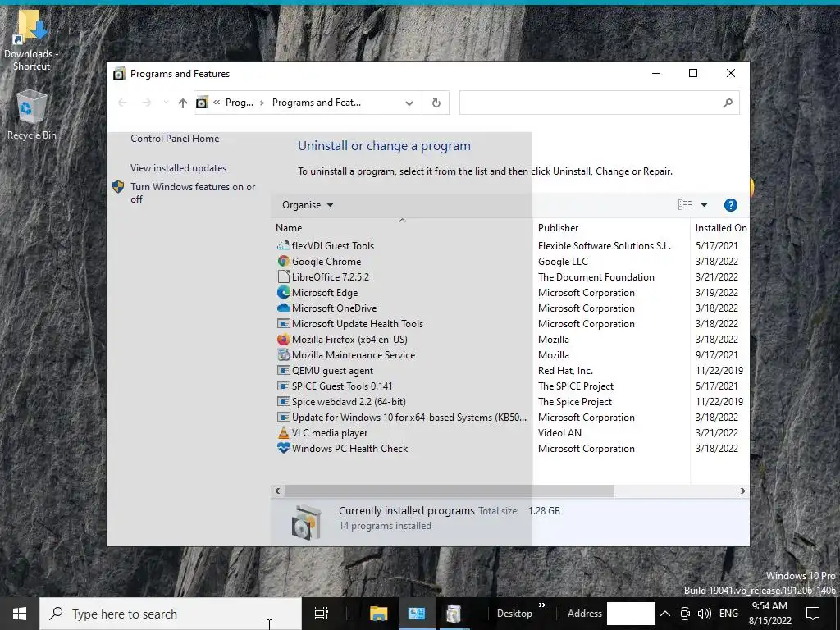
Task: Expand the breadcrumb overflow chevrons
Action: click(x=217, y=103)
